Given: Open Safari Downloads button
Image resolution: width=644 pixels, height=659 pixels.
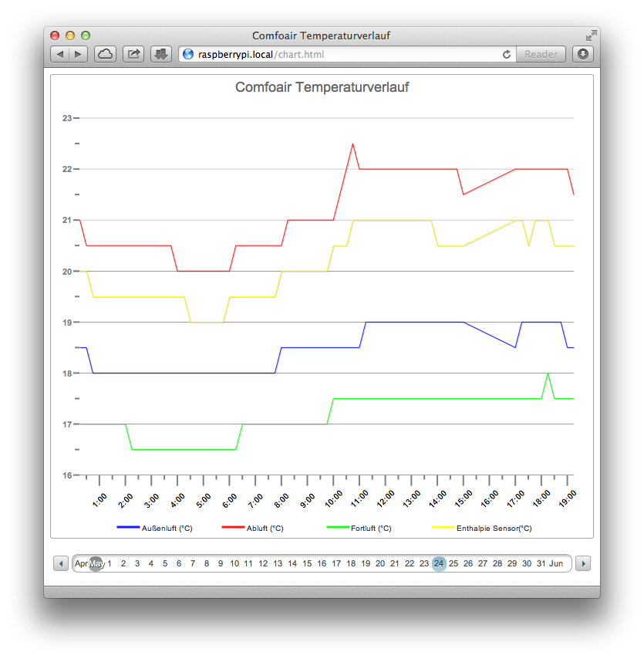Looking at the screenshot, I should click(582, 54).
